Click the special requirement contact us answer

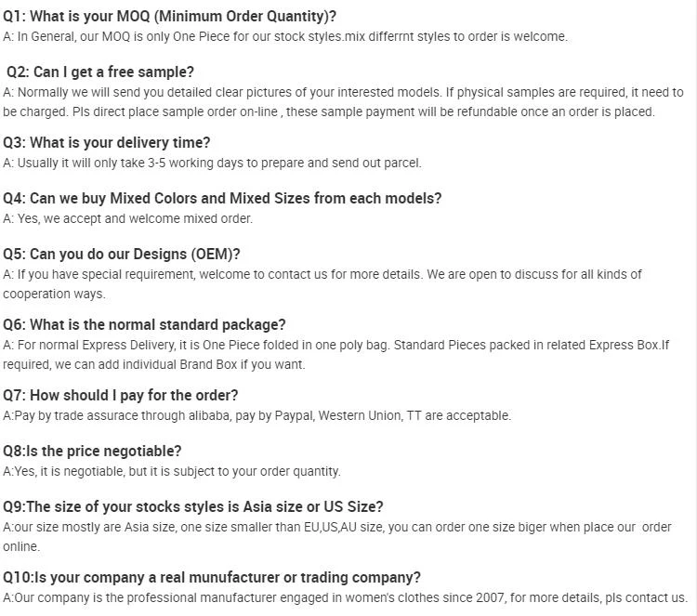[x=322, y=274]
